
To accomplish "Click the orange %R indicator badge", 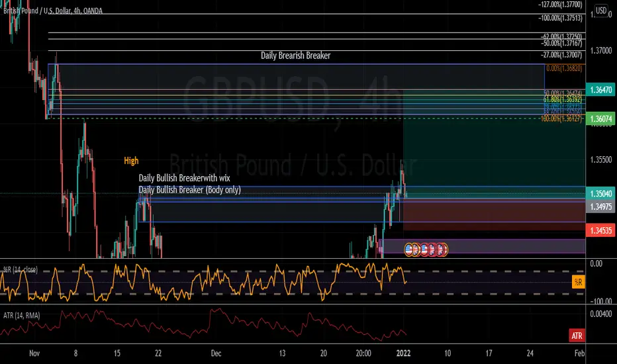I will coord(578,282).
